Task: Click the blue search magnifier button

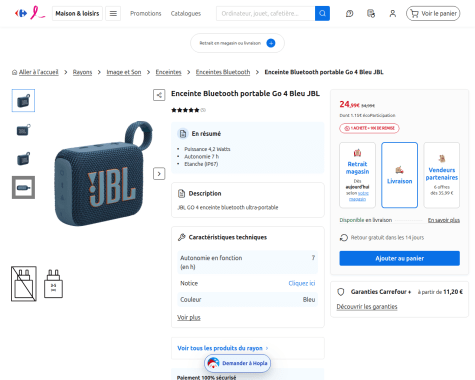Action: click(x=322, y=13)
